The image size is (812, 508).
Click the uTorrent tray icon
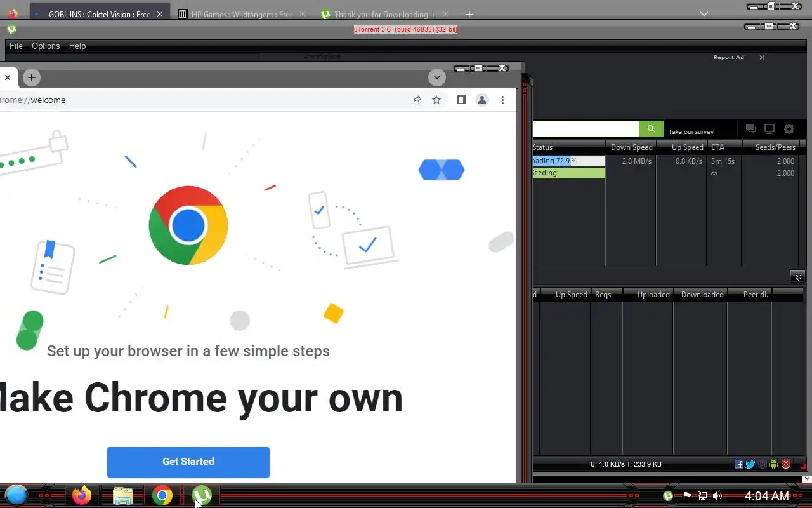pos(668,496)
